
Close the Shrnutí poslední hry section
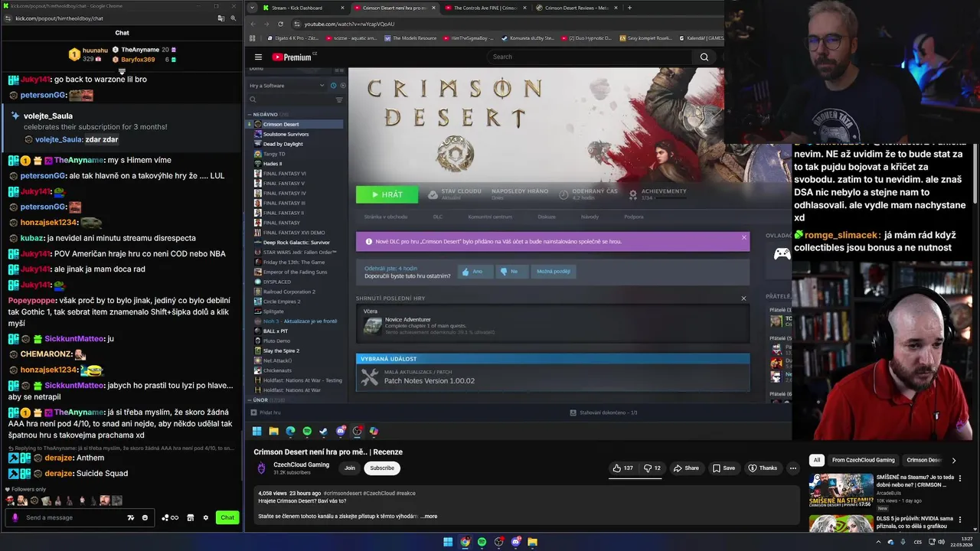point(743,298)
